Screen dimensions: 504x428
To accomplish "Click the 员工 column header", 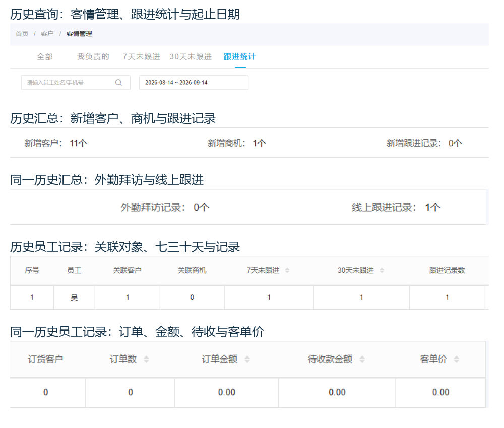I will click(74, 271).
